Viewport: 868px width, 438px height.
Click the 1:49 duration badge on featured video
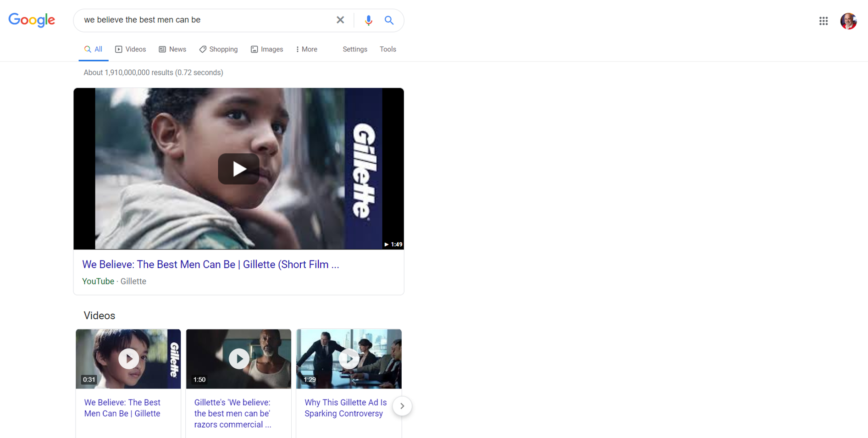393,244
